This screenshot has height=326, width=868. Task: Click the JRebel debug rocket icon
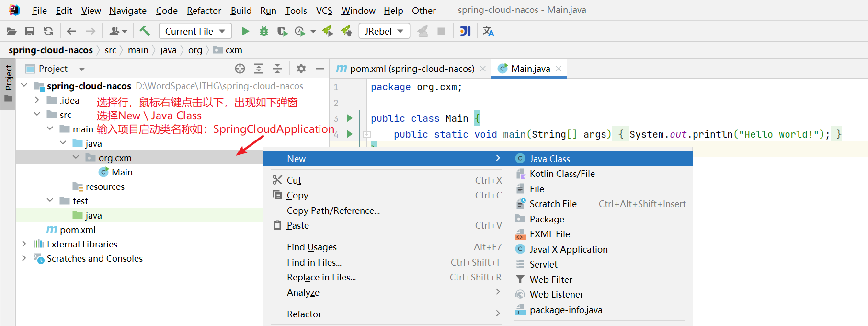point(346,31)
